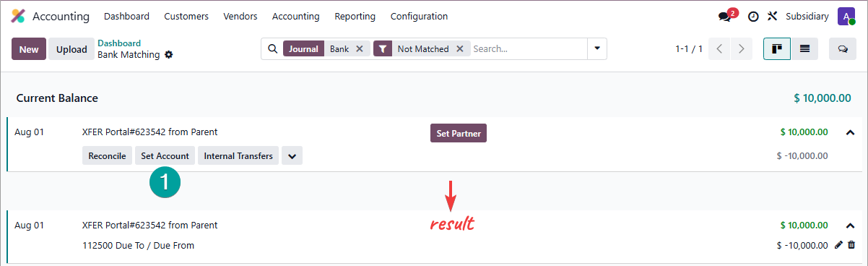Switch to kanban view
868x266 pixels.
[777, 49]
